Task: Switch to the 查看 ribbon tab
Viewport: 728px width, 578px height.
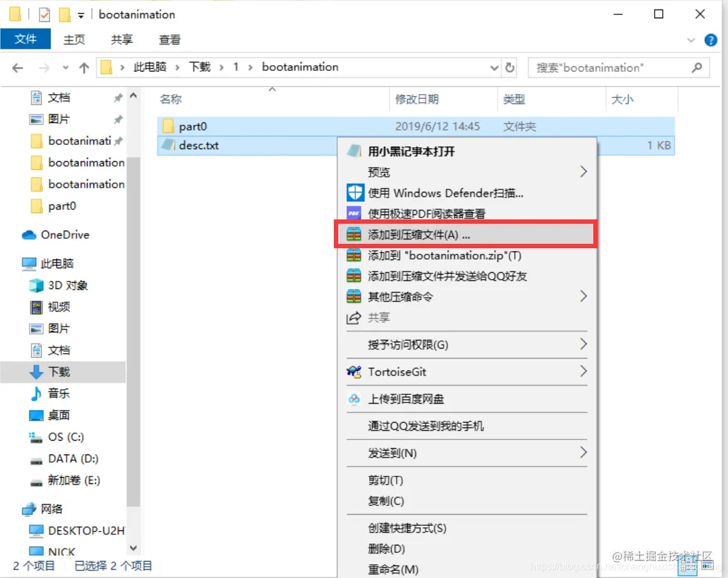Action: point(169,39)
